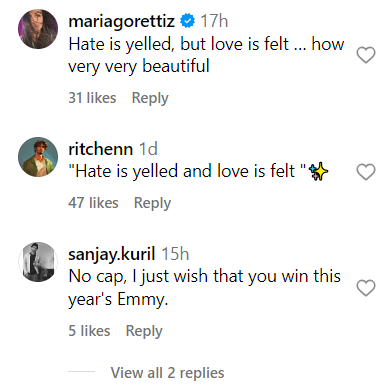This screenshot has width=389, height=392.
Task: View who gave 47 likes
Action: click(x=93, y=203)
